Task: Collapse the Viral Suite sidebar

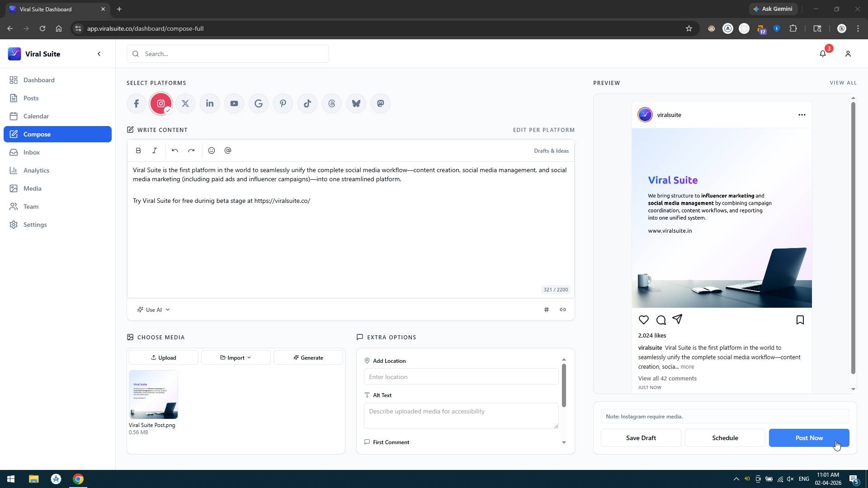Action: tap(99, 54)
